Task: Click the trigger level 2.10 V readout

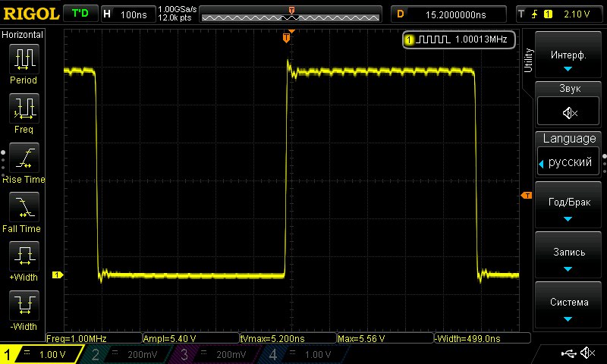Action: point(577,14)
